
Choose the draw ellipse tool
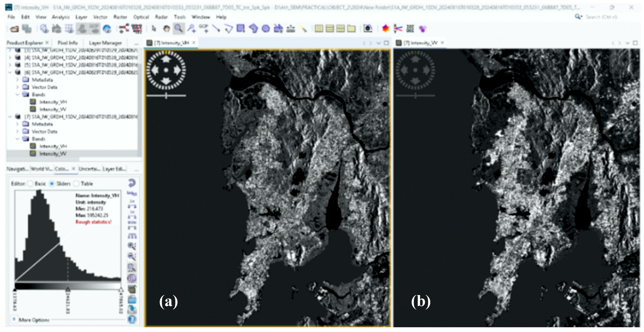(265, 29)
